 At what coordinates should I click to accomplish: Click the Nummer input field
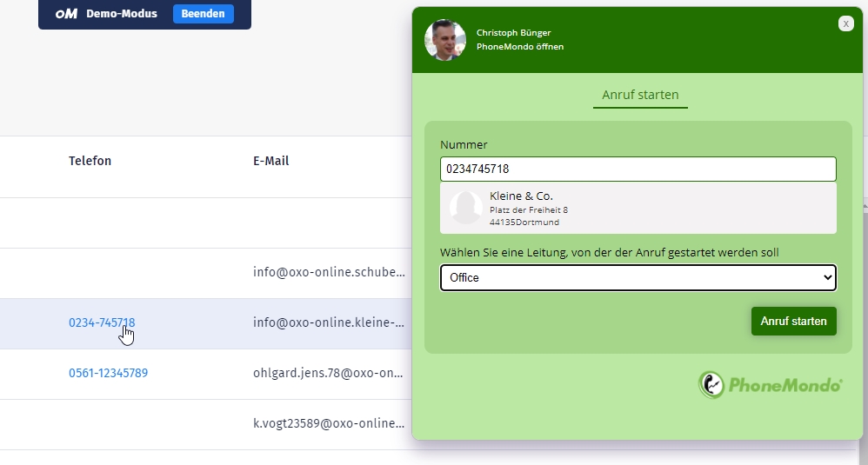638,169
